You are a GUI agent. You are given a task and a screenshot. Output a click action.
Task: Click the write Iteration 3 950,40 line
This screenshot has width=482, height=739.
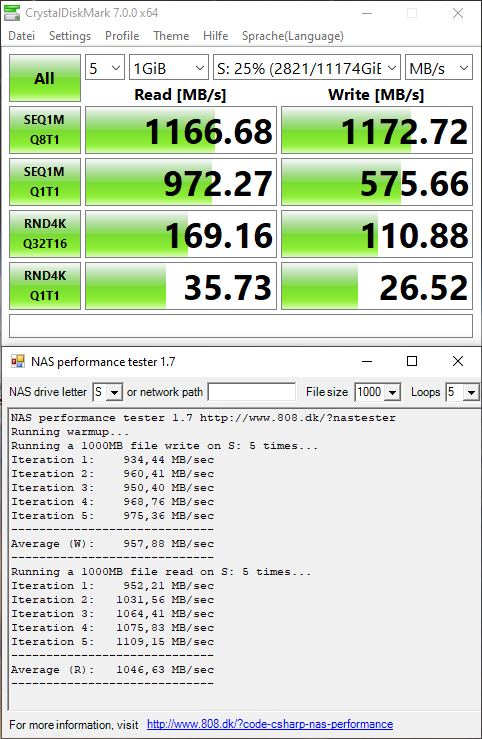113,488
